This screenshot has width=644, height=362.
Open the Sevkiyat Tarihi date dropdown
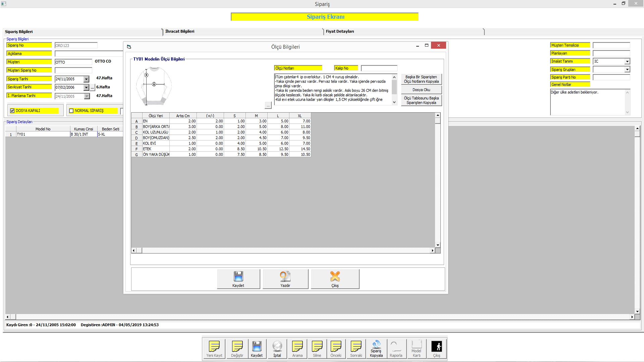point(86,87)
